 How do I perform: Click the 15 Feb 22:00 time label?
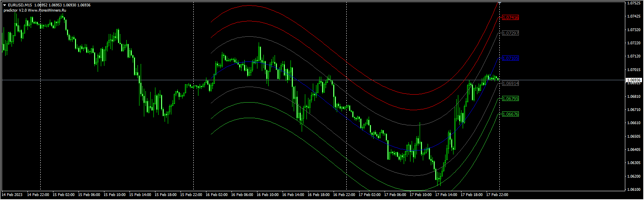191,195
